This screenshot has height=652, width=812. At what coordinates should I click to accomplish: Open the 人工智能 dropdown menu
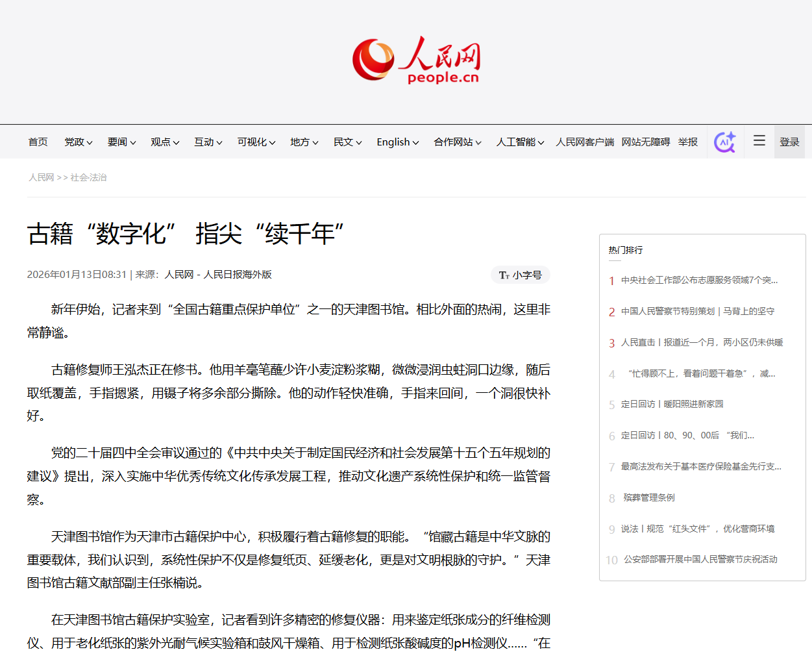click(520, 142)
